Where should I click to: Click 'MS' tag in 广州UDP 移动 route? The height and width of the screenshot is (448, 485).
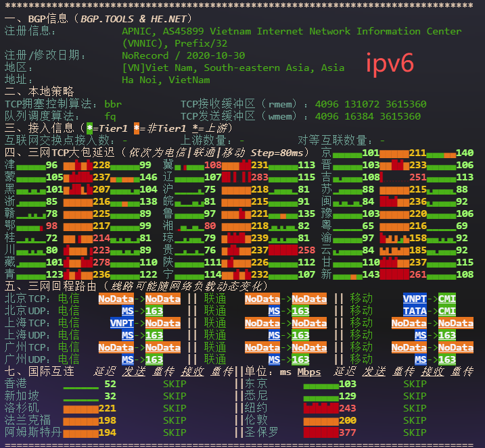[x=421, y=359]
